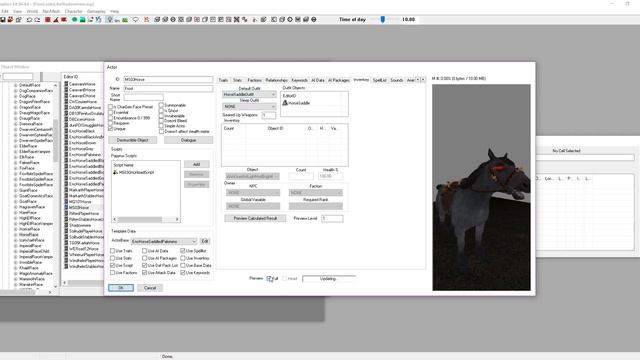Click the speech bubble dialogue toolbar icon

coord(136,20)
